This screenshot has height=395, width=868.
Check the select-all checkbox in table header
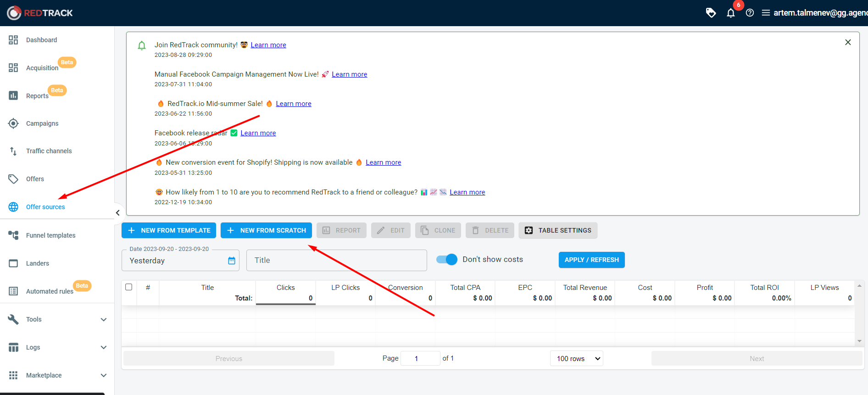pyautogui.click(x=129, y=287)
